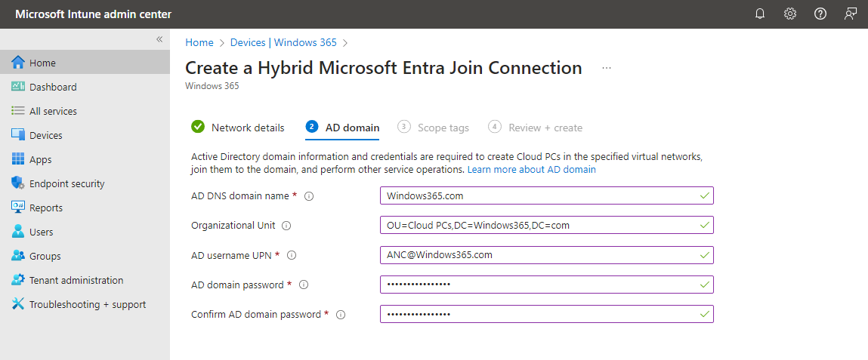Show info tooltip for AD username UPN
Image resolution: width=868 pixels, height=360 pixels.
click(292, 255)
